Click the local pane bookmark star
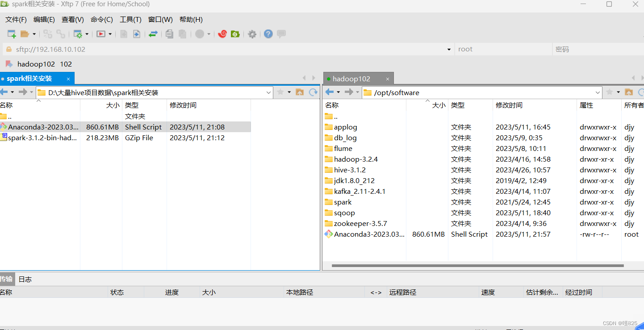Screen dimensions: 644x330 280,92
